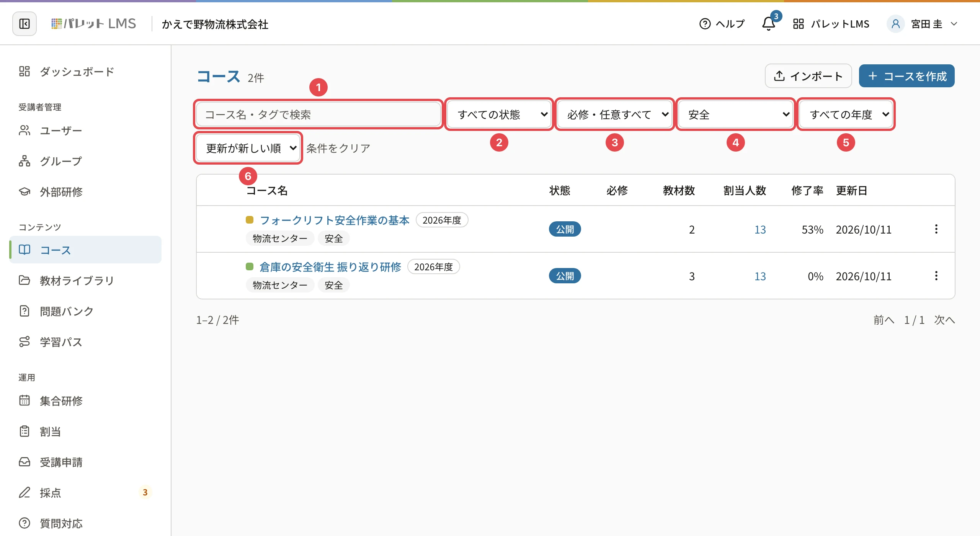Image resolution: width=980 pixels, height=536 pixels.
Task: Open the more-options menu for フォークリフト row
Action: tap(936, 229)
